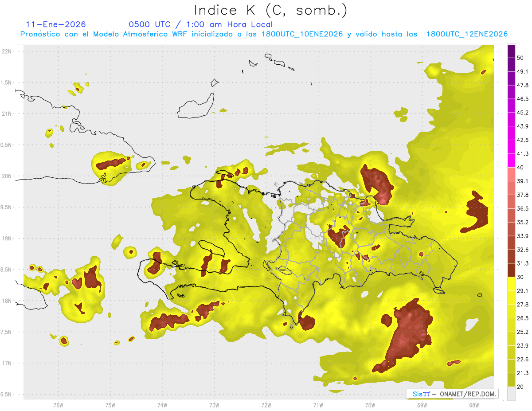Click the colorbar value '21.3'
Viewport: 532px width, 411px height.
pyautogui.click(x=523, y=373)
